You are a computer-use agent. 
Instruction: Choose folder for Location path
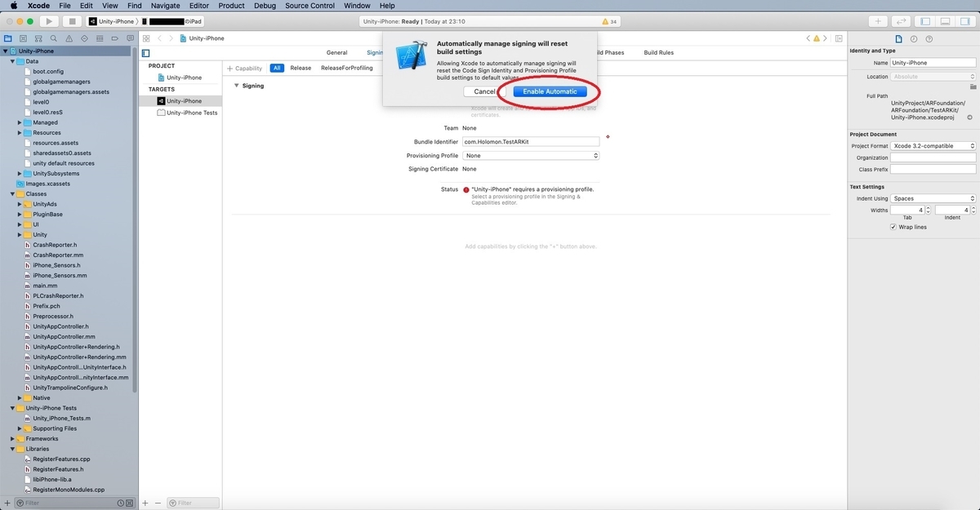(973, 86)
